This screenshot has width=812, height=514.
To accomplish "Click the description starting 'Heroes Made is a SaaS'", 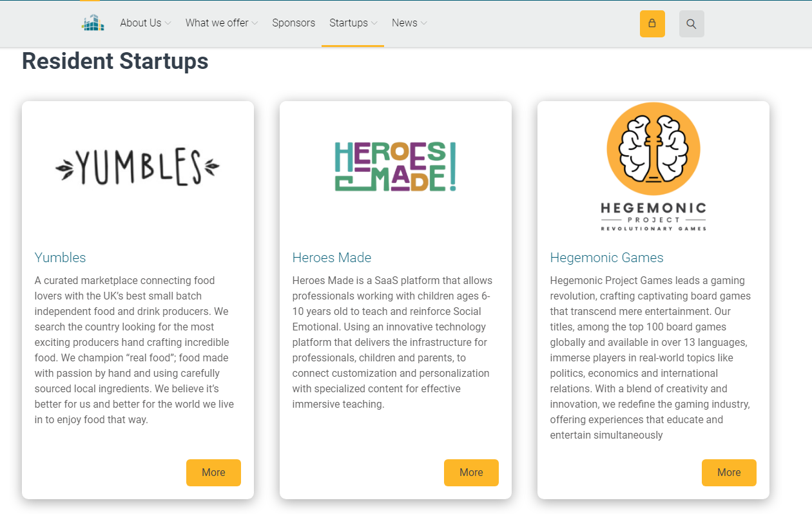I will point(393,343).
